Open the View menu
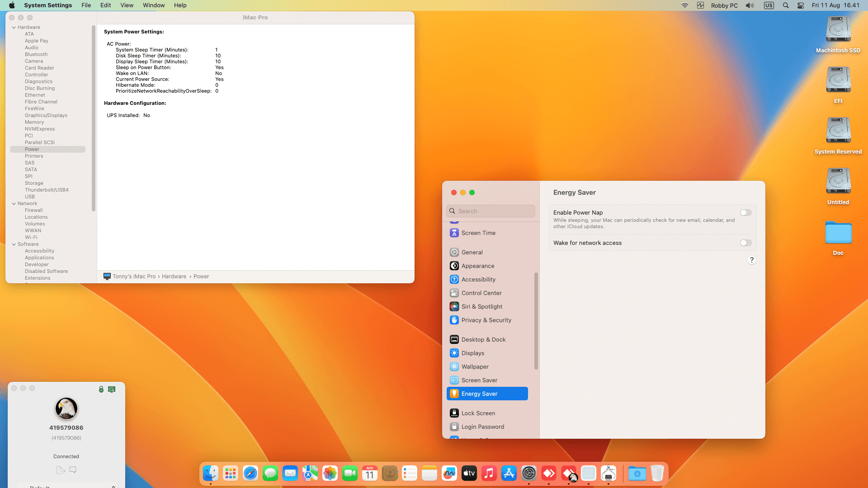The width and height of the screenshot is (868, 488). click(127, 5)
